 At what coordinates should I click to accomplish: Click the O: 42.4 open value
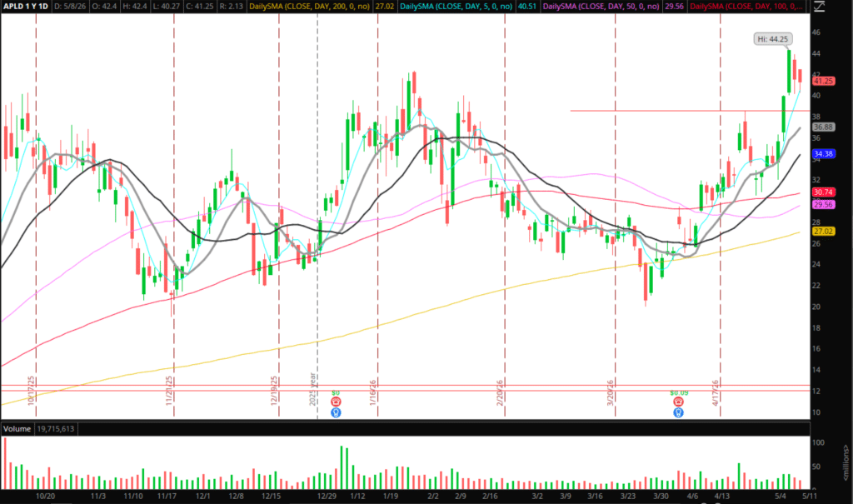tap(102, 7)
